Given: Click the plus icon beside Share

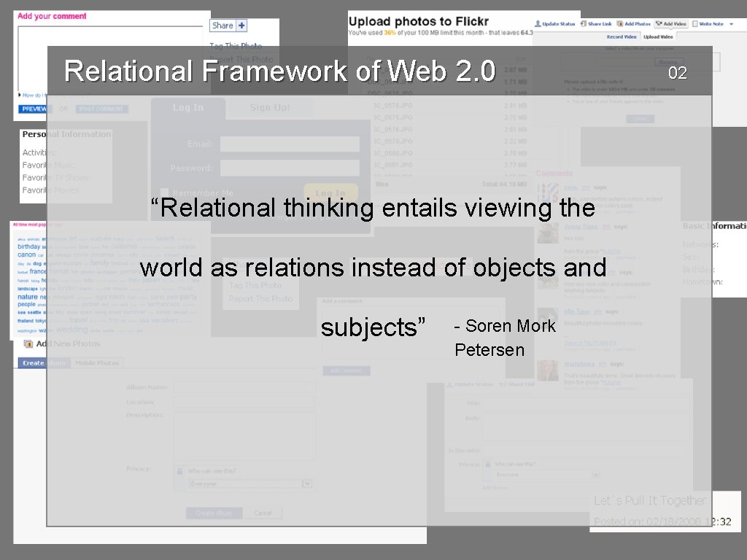Looking at the screenshot, I should point(241,26).
